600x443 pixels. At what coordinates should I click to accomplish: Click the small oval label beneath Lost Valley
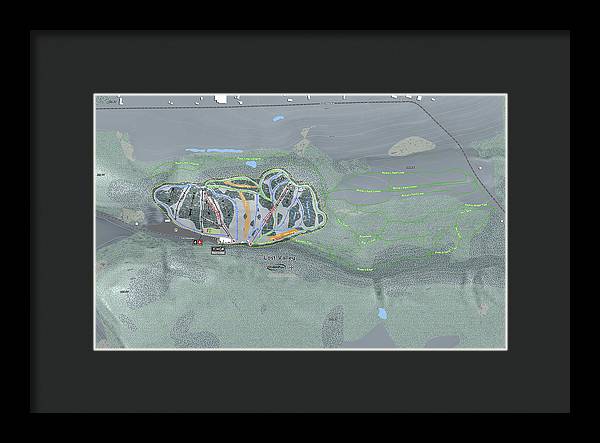pyautogui.click(x=277, y=268)
